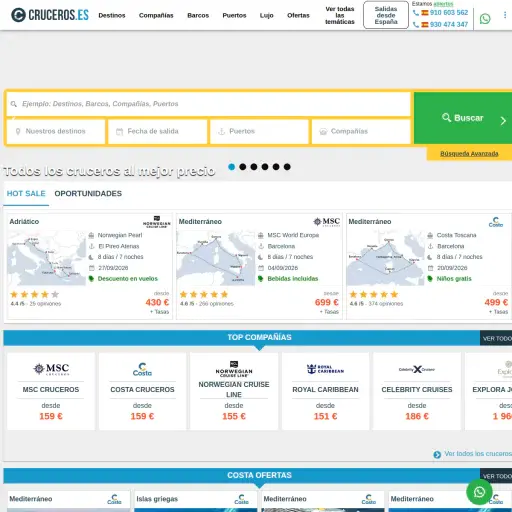
Task: Select last carousel dot
Action: [287, 167]
